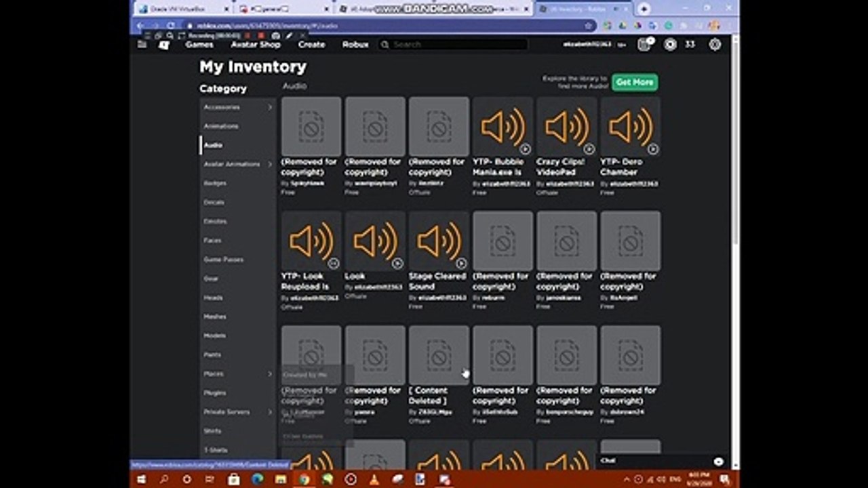Image resolution: width=868 pixels, height=488 pixels.
Task: Select the Meshes category
Action: click(215, 317)
